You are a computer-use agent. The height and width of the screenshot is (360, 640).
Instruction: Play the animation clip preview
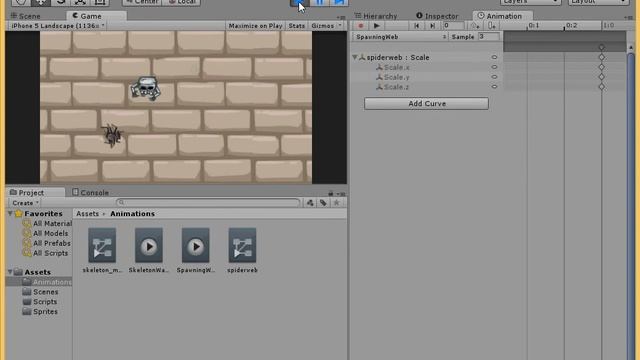pos(376,26)
